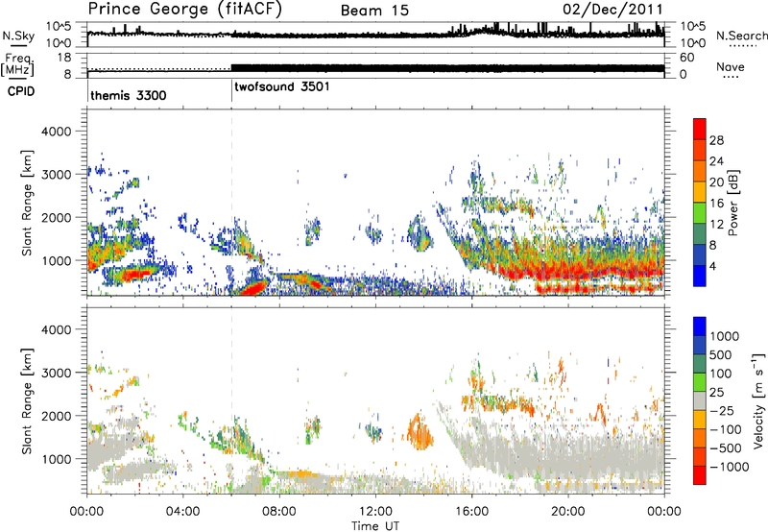Click the "Prince George (fitACF)" title

point(184,10)
